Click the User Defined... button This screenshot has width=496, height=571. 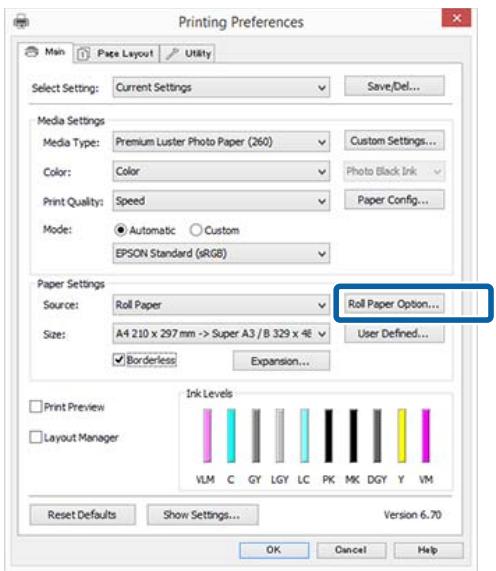(394, 333)
